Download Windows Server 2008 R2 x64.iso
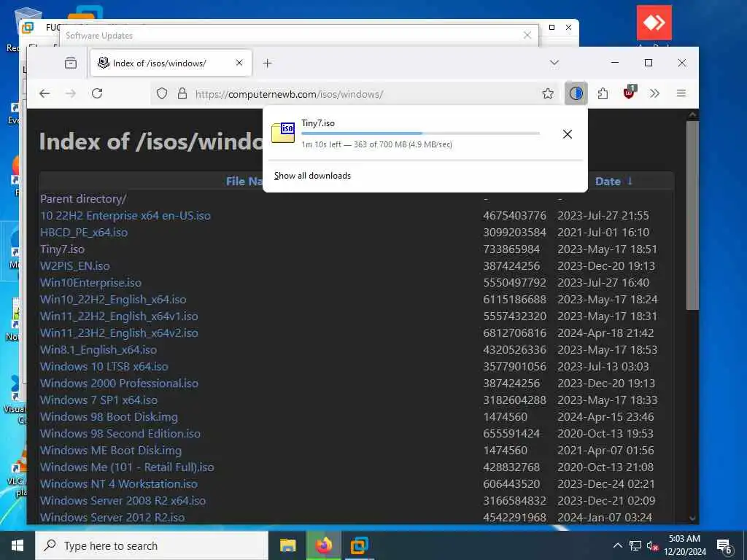This screenshot has height=560, width=747. pos(123,500)
